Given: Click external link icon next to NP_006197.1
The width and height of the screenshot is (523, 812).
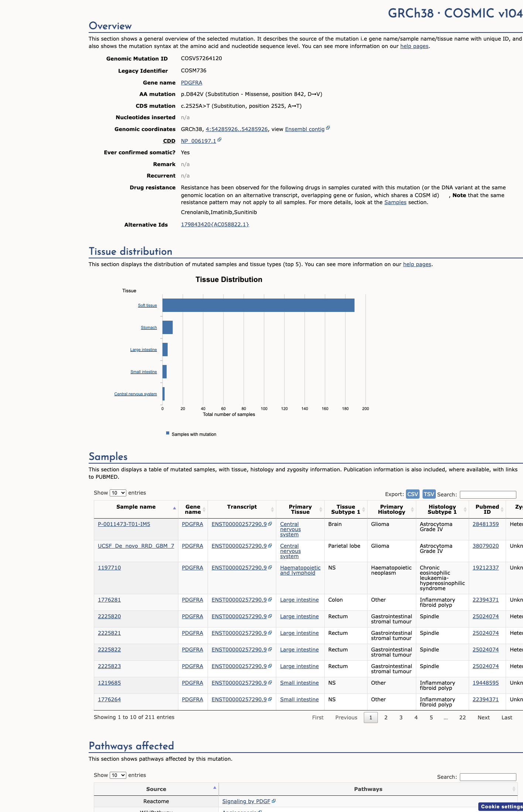Looking at the screenshot, I should [x=219, y=140].
